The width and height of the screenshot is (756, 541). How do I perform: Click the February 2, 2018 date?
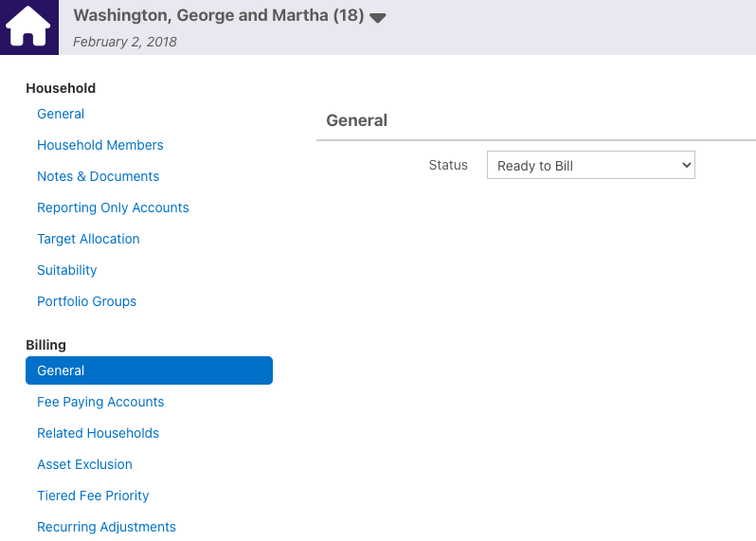point(125,42)
